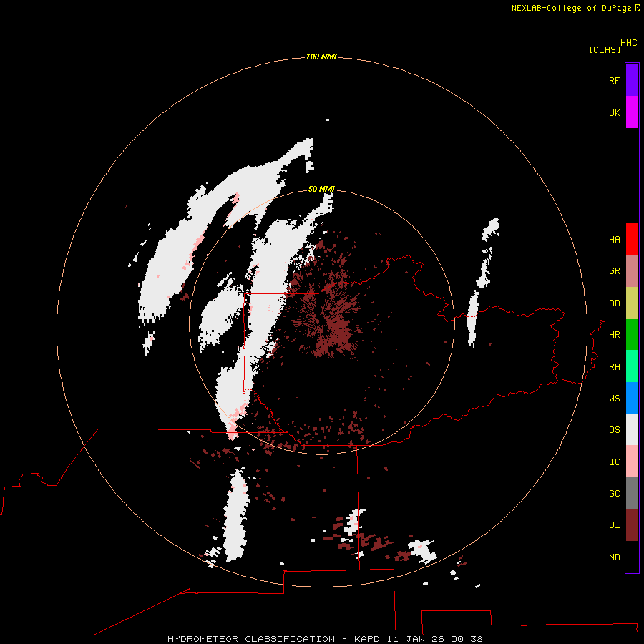
Task: Click the WS legend label
Action: [614, 399]
